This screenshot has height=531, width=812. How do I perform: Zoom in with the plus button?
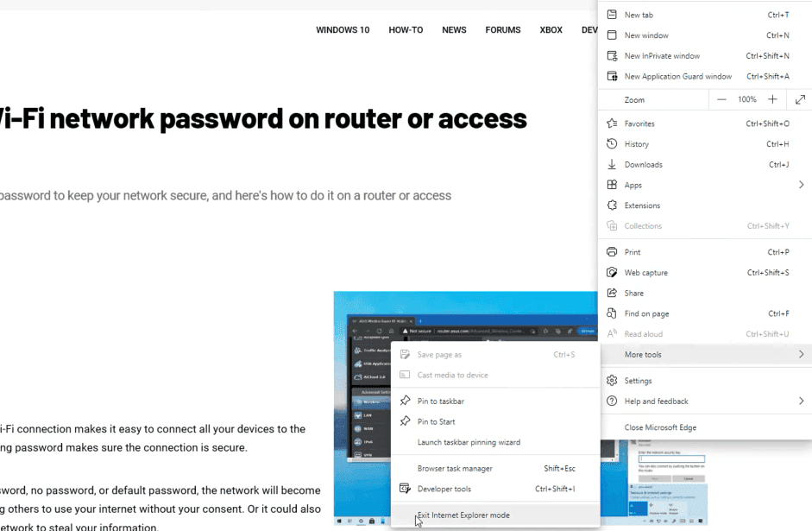pyautogui.click(x=772, y=99)
